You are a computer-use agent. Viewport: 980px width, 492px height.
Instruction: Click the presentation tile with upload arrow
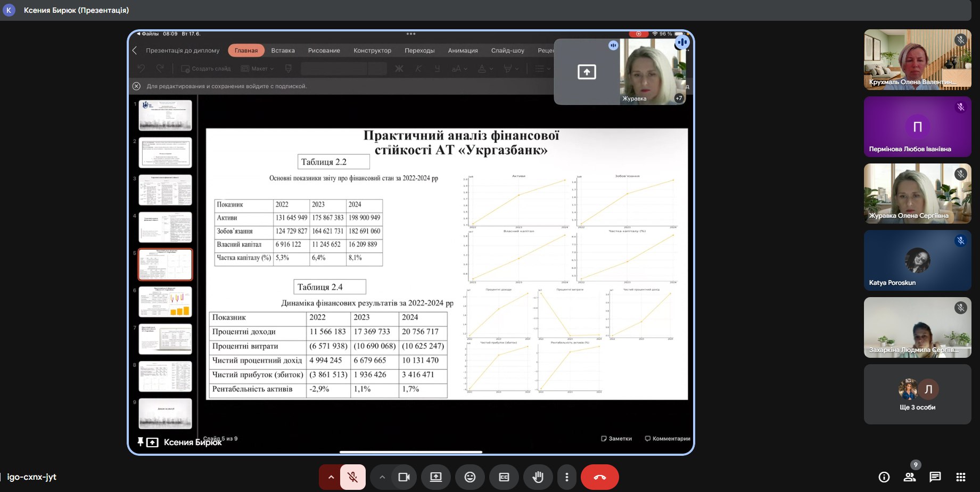[x=587, y=72]
